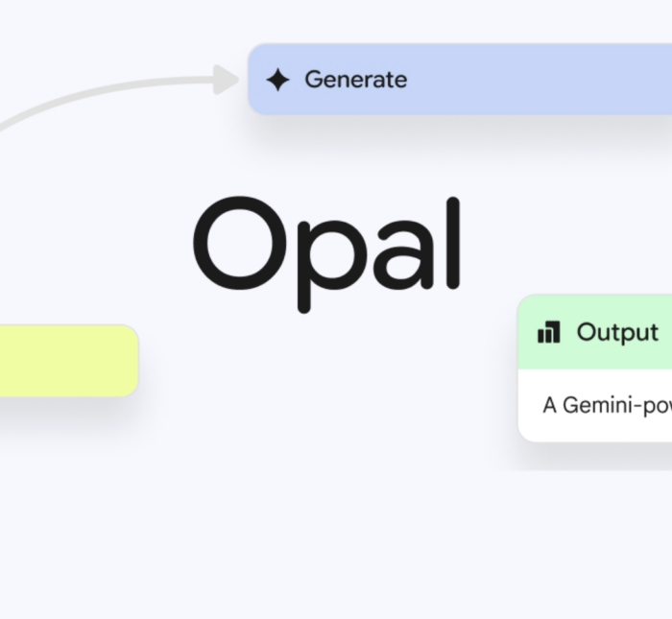Click the bar chart icon beside Output
This screenshot has width=672, height=619.
click(x=549, y=333)
